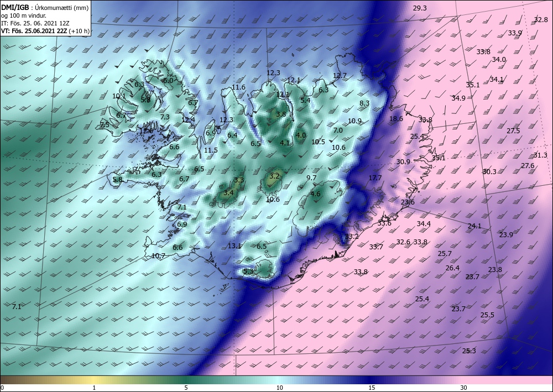The width and height of the screenshot is (553, 392).
Task: Select the initial time line "IT: Fös. 25. 06. 2021 12Z"
Action: tap(35, 23)
